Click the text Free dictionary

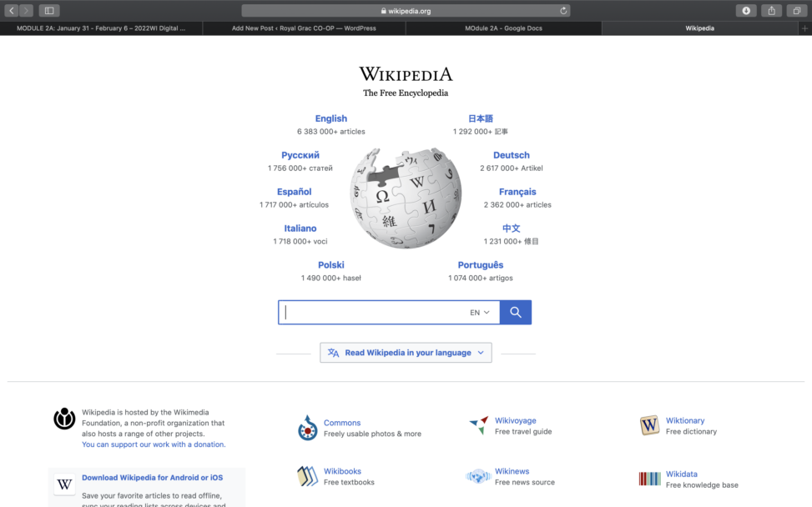[x=691, y=431]
